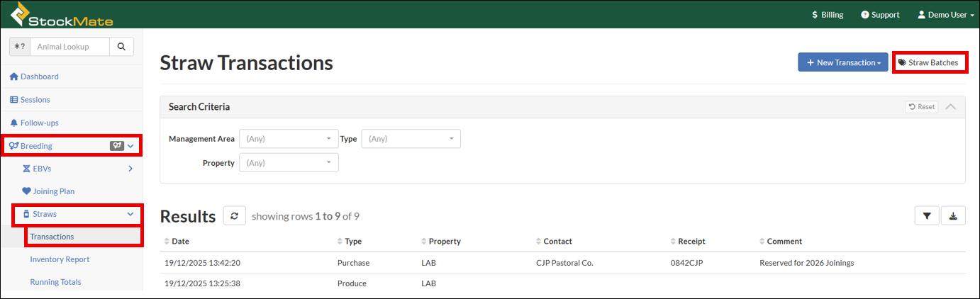Click the download results icon button

coord(953,216)
